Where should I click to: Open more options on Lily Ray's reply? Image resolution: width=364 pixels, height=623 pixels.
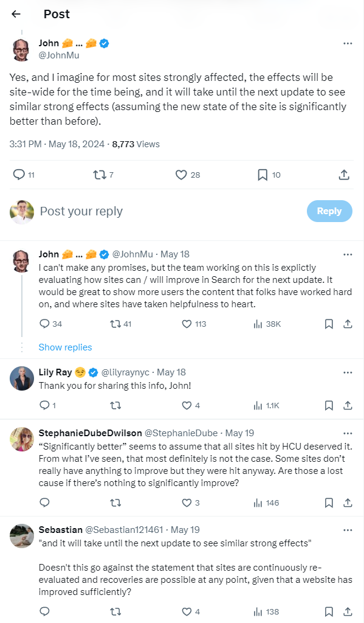[348, 373]
